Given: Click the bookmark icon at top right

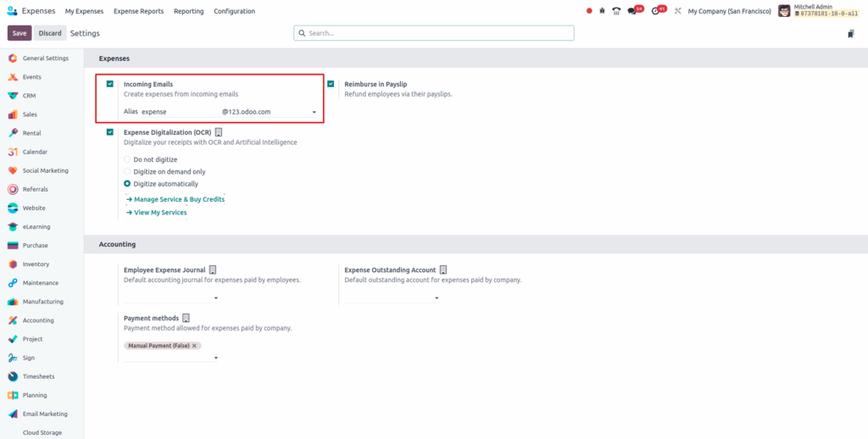Looking at the screenshot, I should (x=850, y=34).
